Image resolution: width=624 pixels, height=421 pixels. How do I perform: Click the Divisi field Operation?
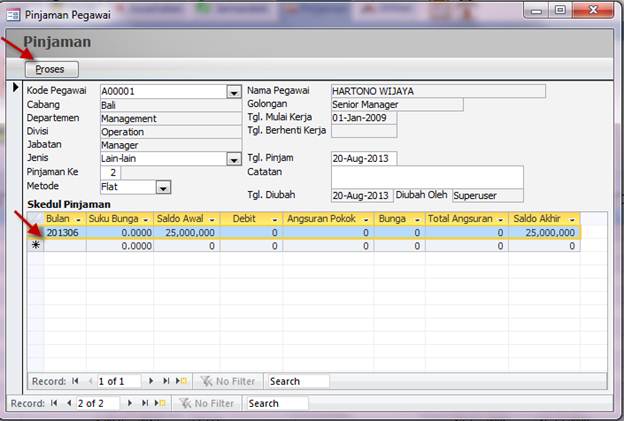click(x=171, y=132)
